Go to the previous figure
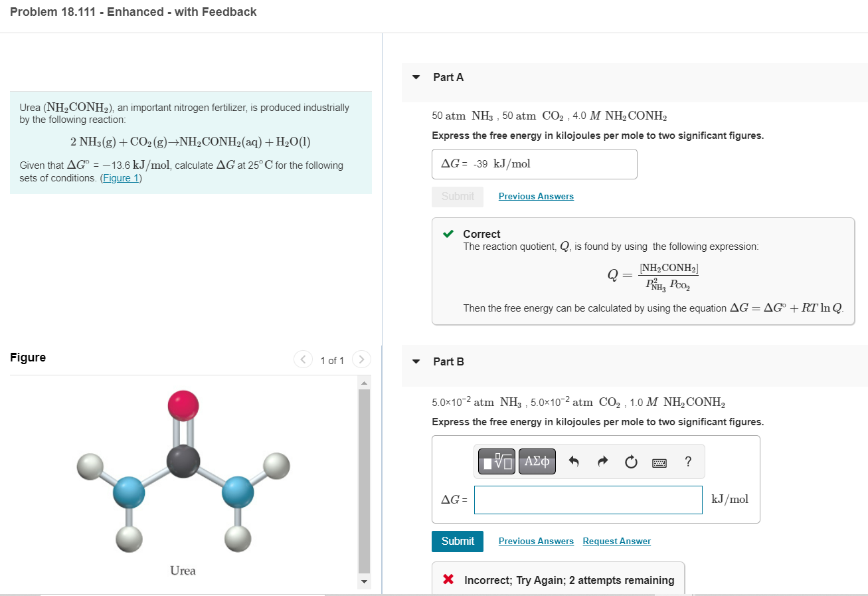 (x=303, y=359)
